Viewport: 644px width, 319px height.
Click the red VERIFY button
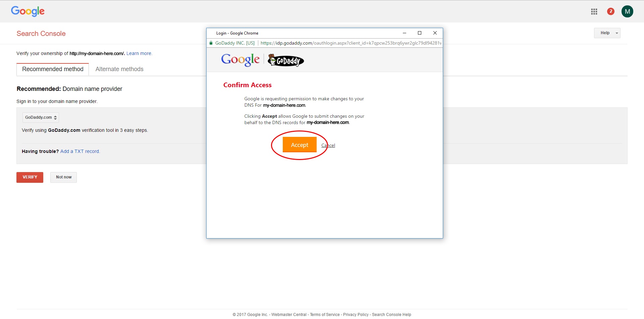point(30,177)
